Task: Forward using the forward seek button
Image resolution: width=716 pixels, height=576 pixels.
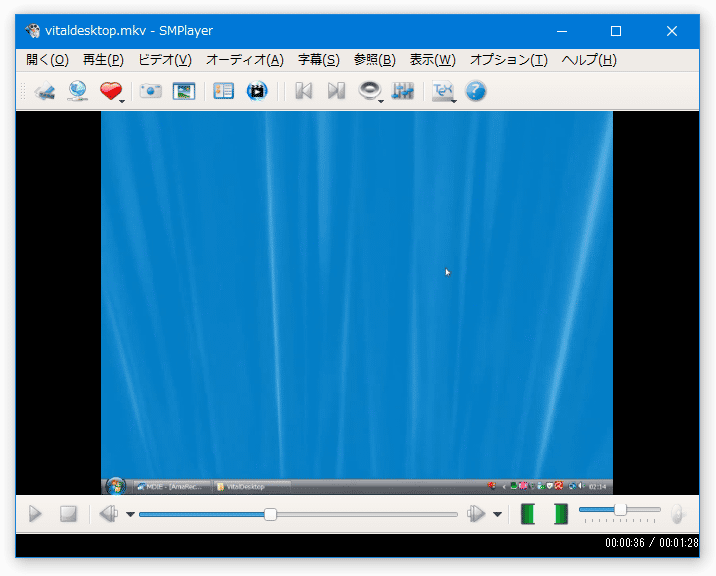Action: (x=476, y=514)
